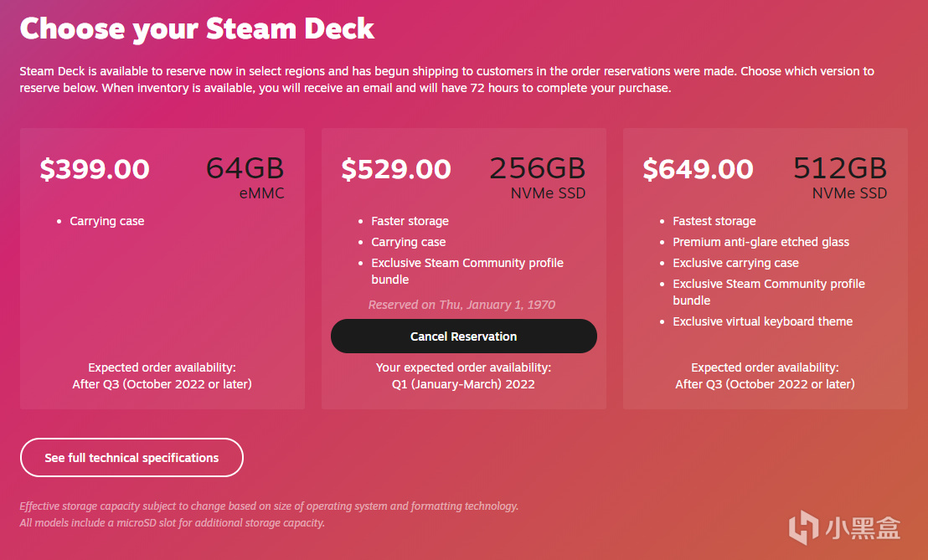
Task: Click the Exclusive carrying case feature
Action: tap(735, 263)
